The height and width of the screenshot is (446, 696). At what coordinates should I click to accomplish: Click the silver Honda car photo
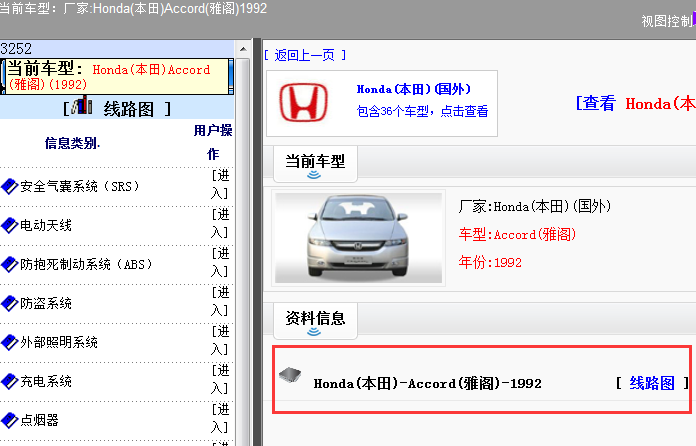coord(358,237)
